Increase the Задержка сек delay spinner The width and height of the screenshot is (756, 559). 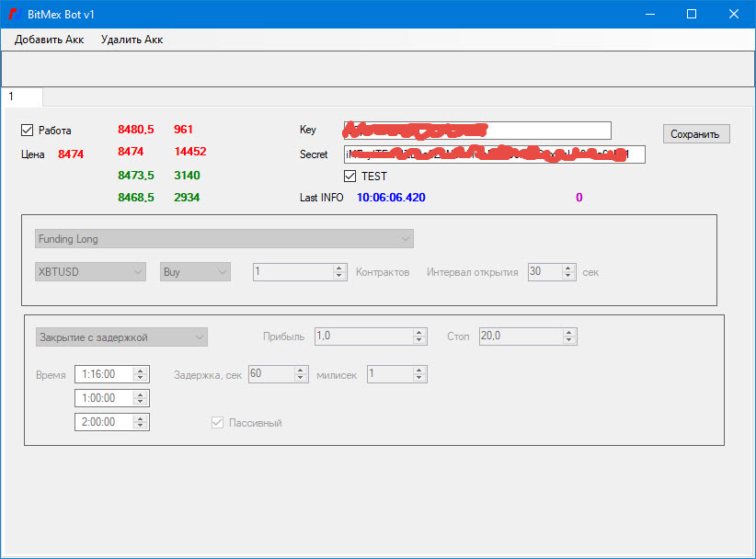pyautogui.click(x=301, y=371)
